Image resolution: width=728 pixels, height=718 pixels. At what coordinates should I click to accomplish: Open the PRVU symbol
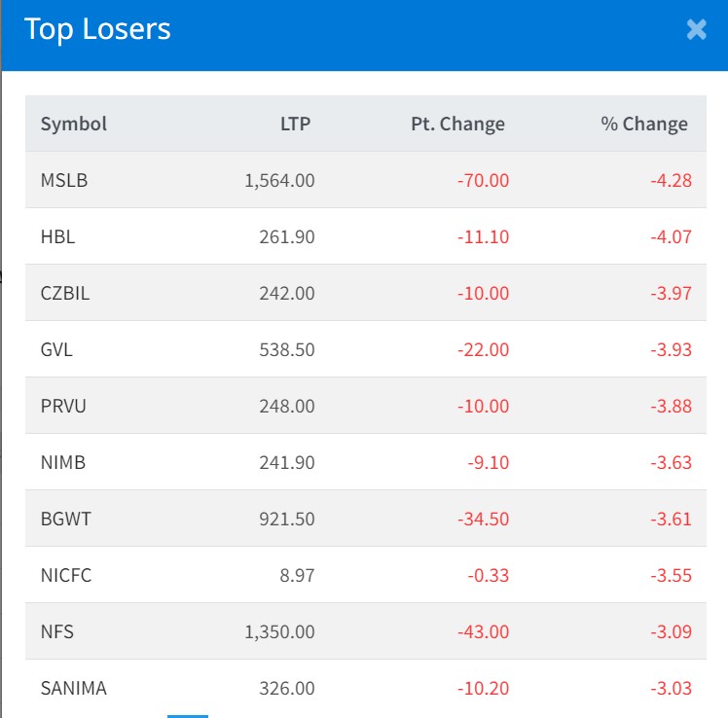(63, 406)
